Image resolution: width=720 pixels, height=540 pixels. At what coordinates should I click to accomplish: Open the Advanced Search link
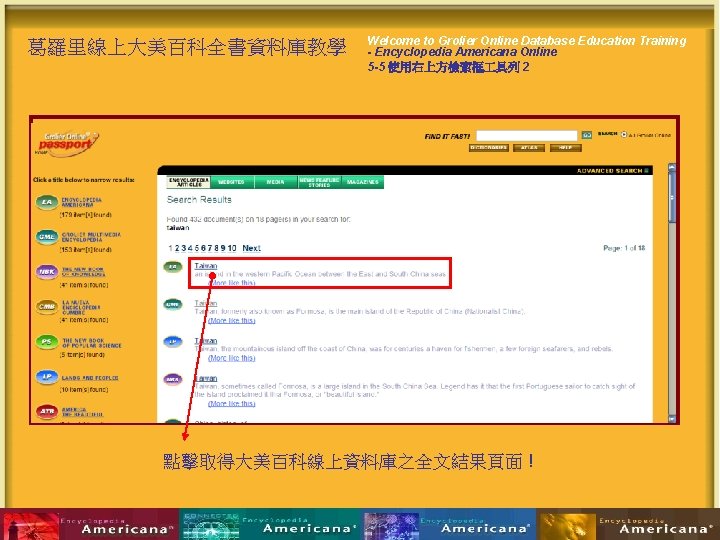point(613,171)
